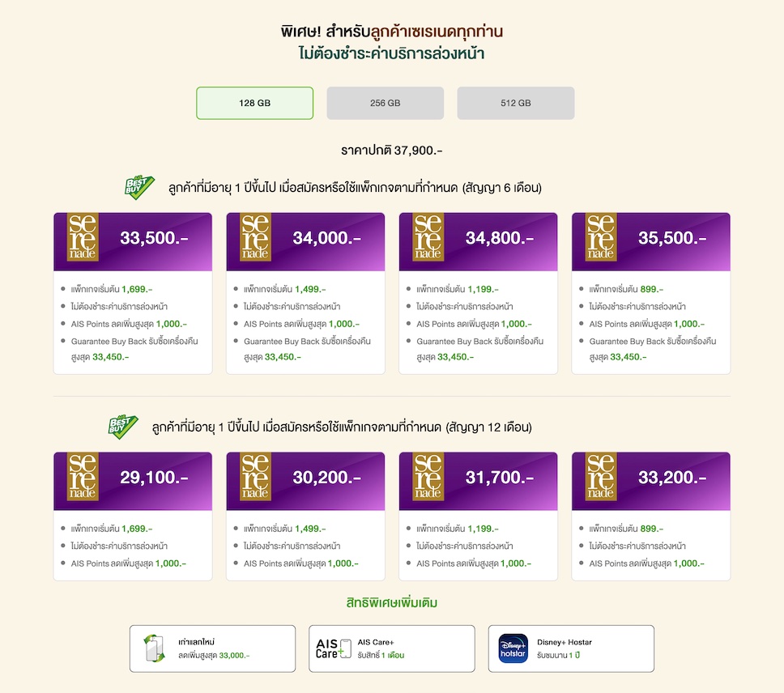Click the Best Buy badge for 6-month contract

138,187
